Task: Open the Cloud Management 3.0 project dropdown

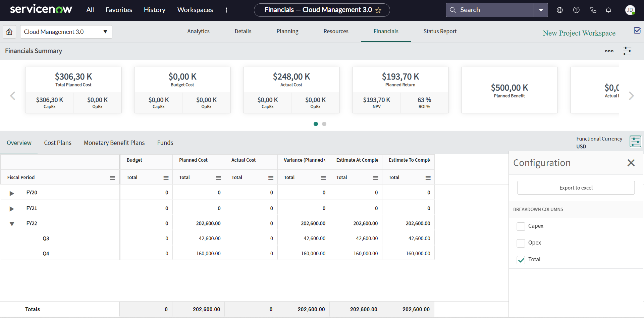Action: [x=105, y=32]
